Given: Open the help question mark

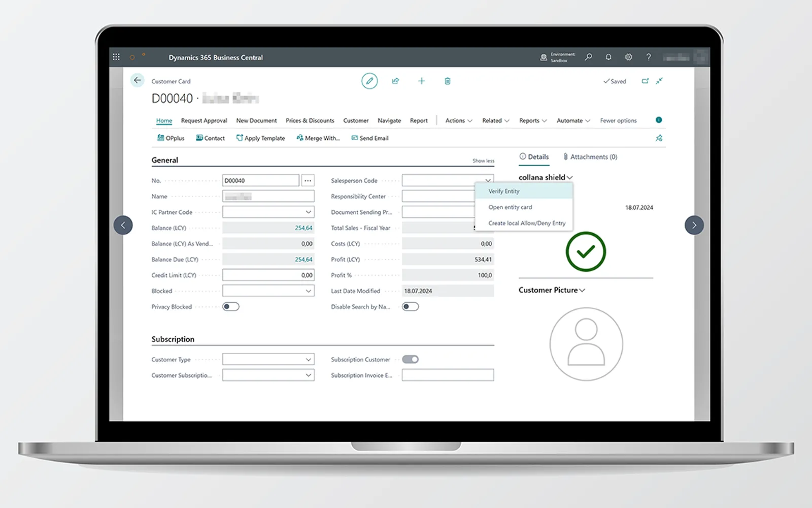Looking at the screenshot, I should (648, 57).
